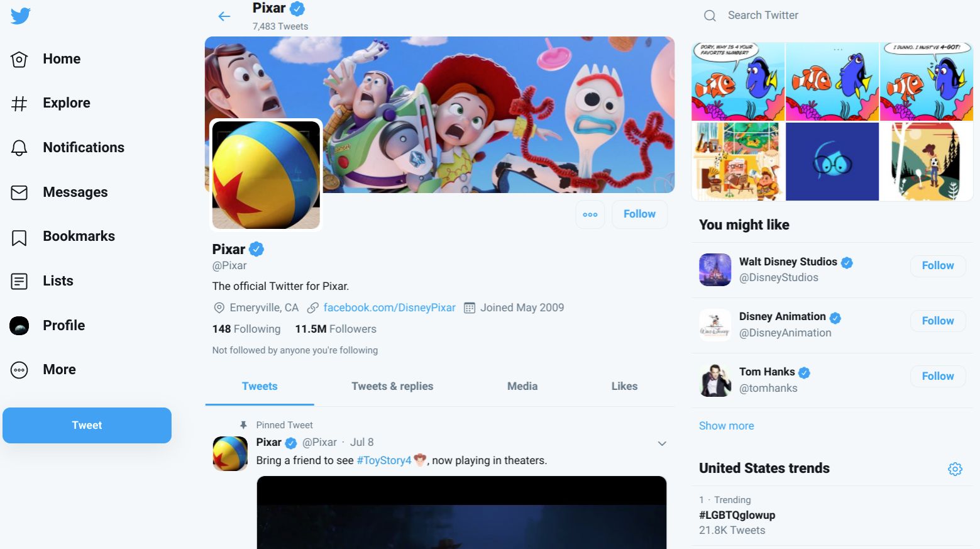Click @tomhanks handle
The height and width of the screenshot is (549, 980).
click(x=768, y=389)
